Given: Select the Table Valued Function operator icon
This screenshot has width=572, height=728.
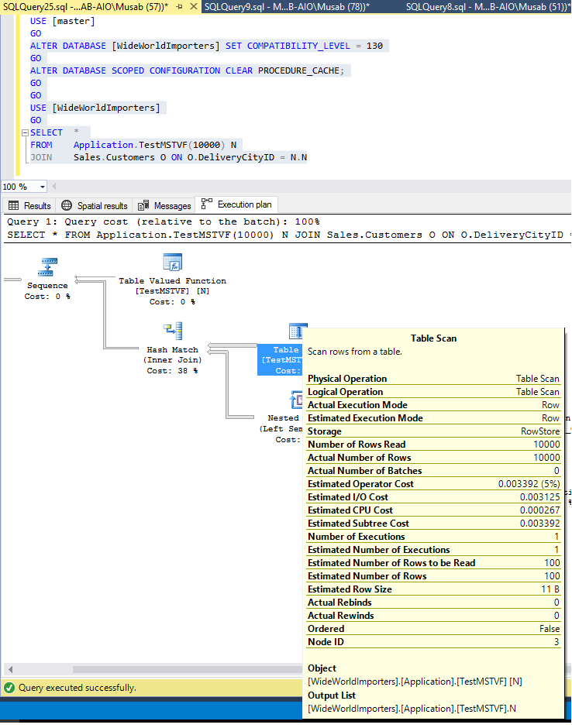Looking at the screenshot, I should pos(172,263).
